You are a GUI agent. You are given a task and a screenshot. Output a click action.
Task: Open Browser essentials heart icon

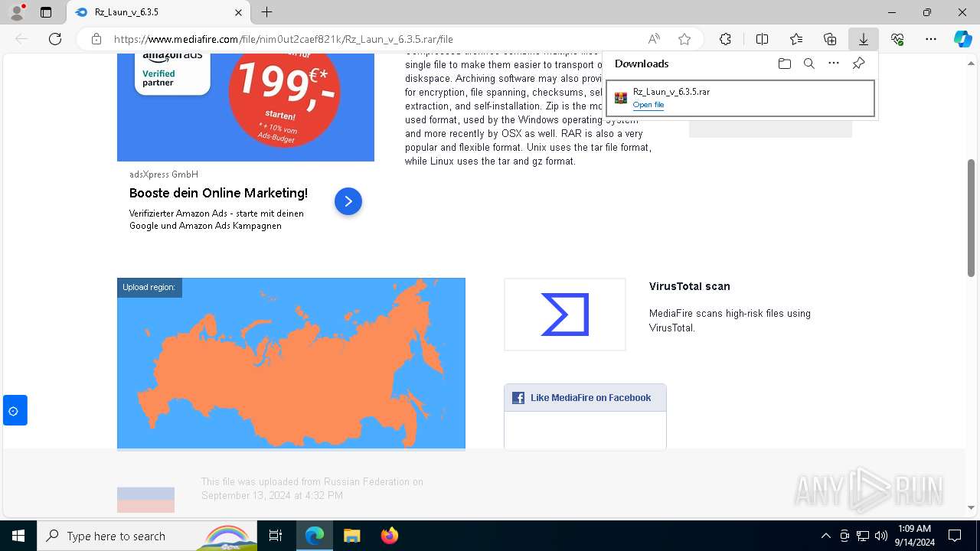(x=897, y=39)
